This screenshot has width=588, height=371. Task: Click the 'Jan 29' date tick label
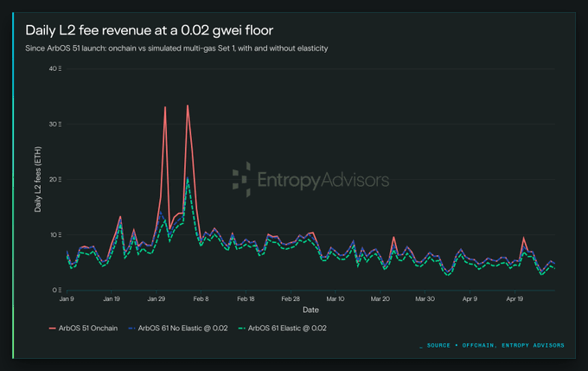pyautogui.click(x=156, y=299)
